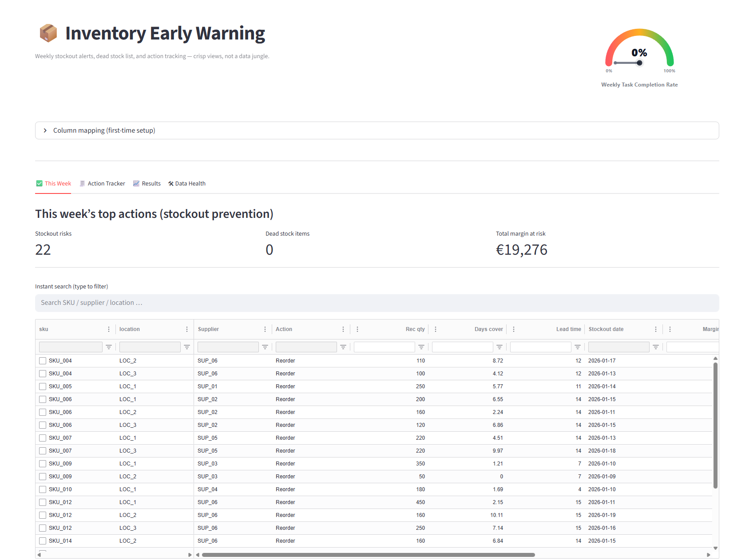The image size is (745, 560).
Task: Open the Lead time filter funnel
Action: tap(577, 347)
